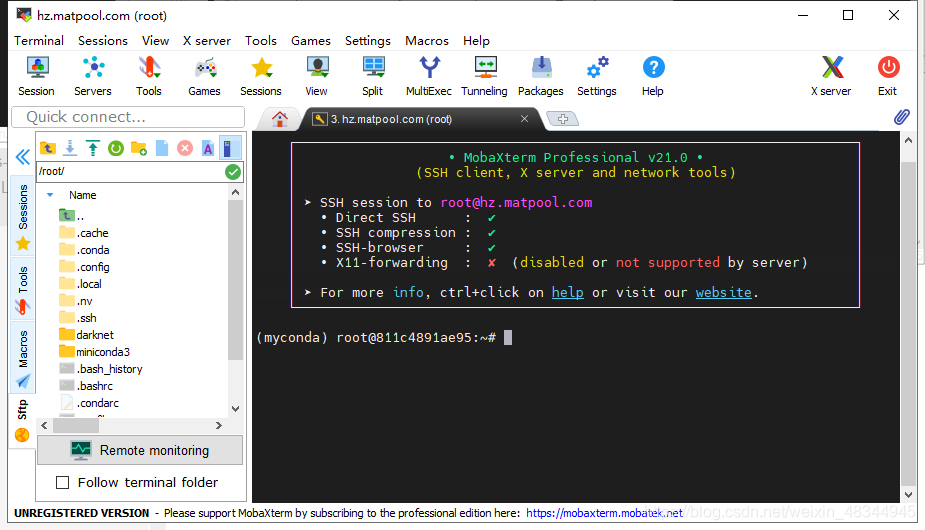Click the /root/ path field

pos(130,172)
